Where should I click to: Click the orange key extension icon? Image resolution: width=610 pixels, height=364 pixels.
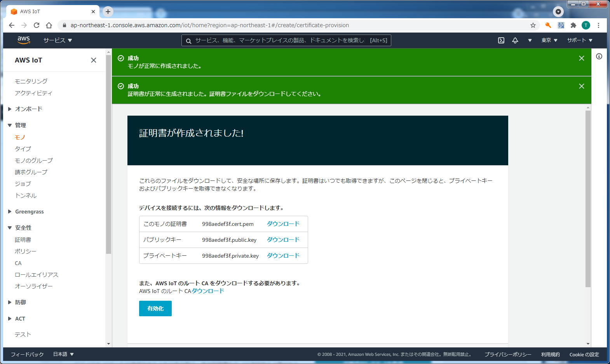point(548,25)
